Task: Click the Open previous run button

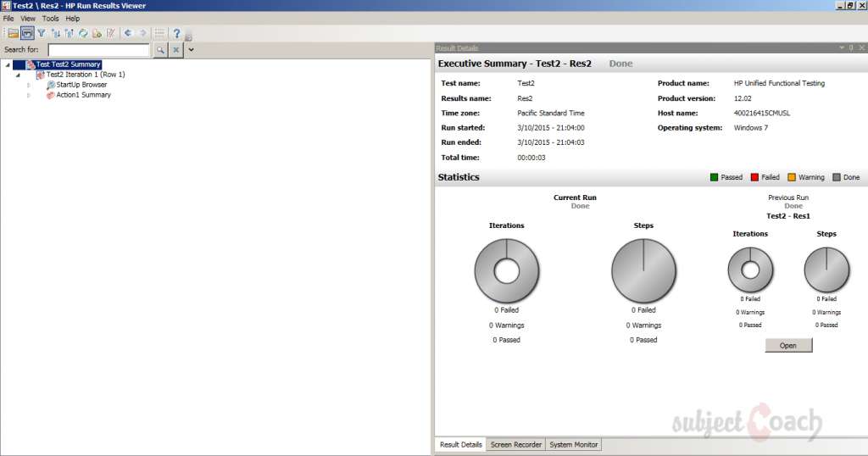Action: tap(788, 345)
